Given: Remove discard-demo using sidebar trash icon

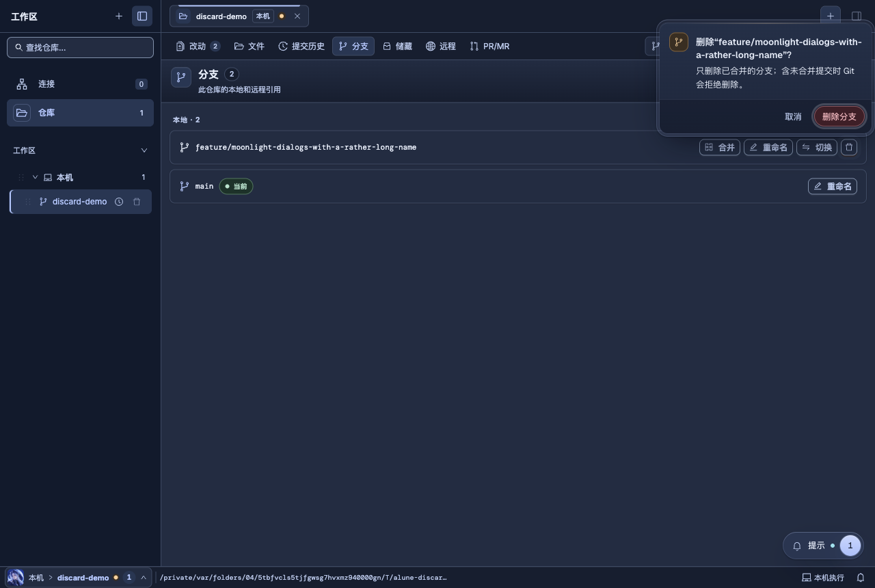Looking at the screenshot, I should pos(137,202).
